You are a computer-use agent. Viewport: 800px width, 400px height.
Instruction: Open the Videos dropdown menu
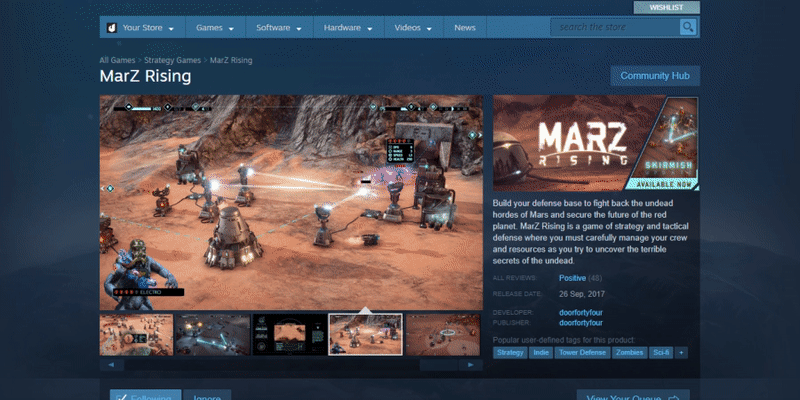coord(413,28)
